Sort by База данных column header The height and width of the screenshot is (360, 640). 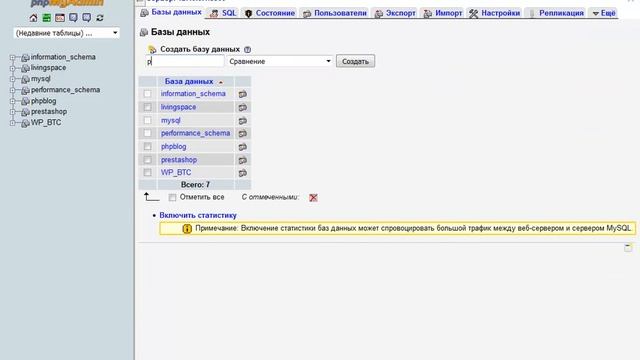189,82
